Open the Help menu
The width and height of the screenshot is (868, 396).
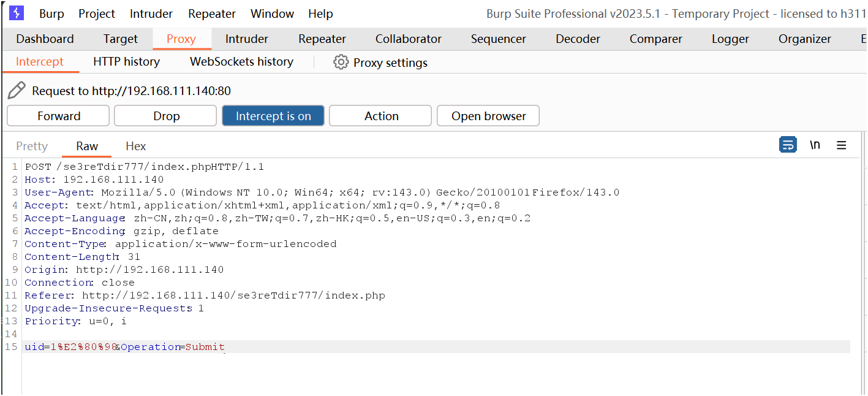click(x=320, y=13)
